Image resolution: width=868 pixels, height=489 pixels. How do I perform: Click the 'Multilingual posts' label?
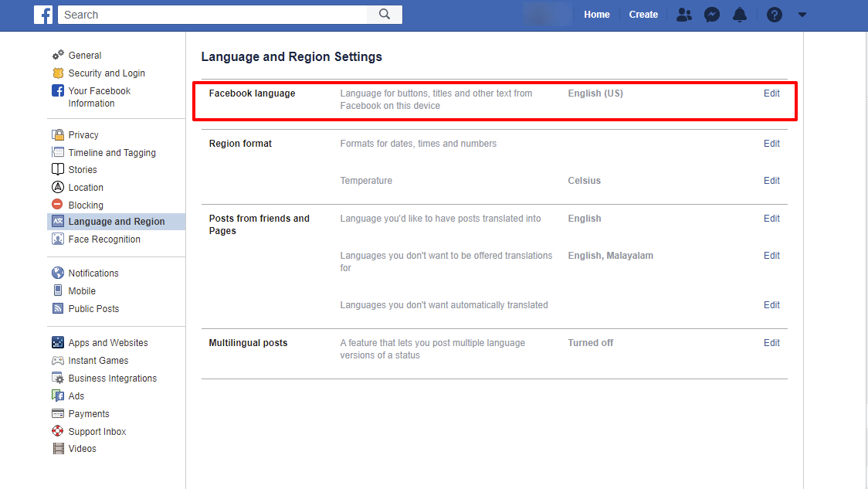pyautogui.click(x=248, y=343)
